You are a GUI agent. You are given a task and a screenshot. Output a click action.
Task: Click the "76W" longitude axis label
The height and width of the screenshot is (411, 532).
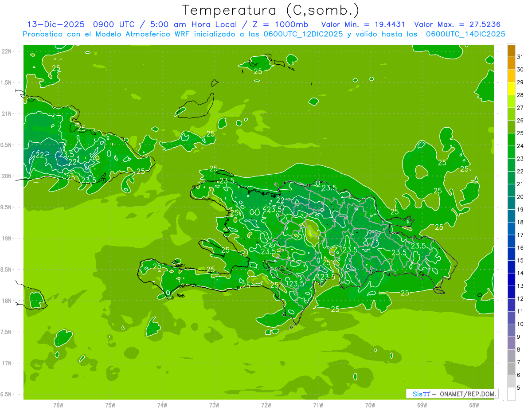(x=58, y=405)
